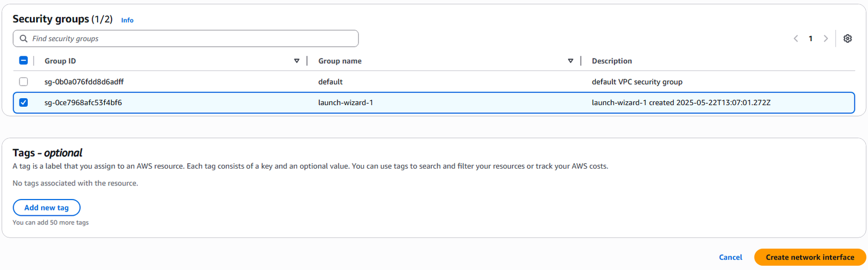Click the search magnifier icon
868x270 pixels.
point(23,38)
